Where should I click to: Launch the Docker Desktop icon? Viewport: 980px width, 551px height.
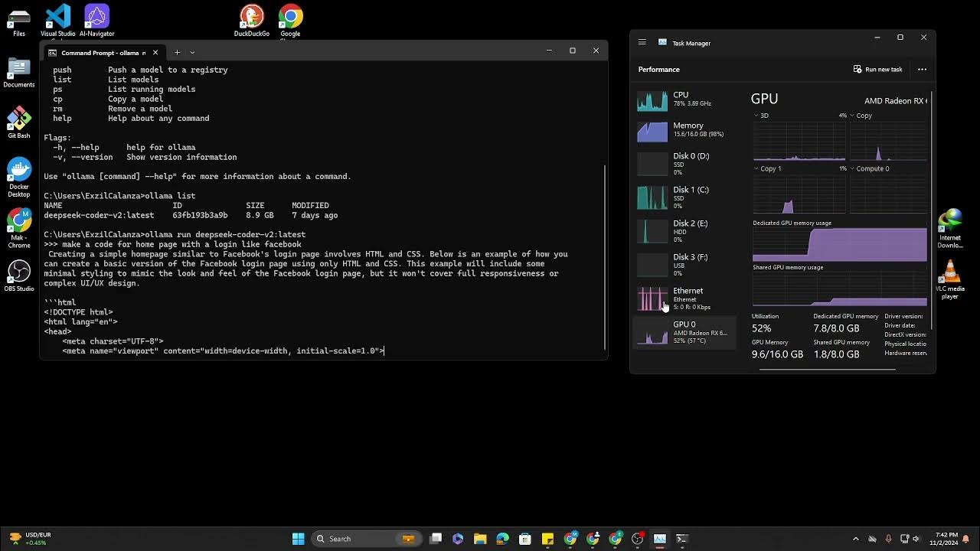coord(19,178)
